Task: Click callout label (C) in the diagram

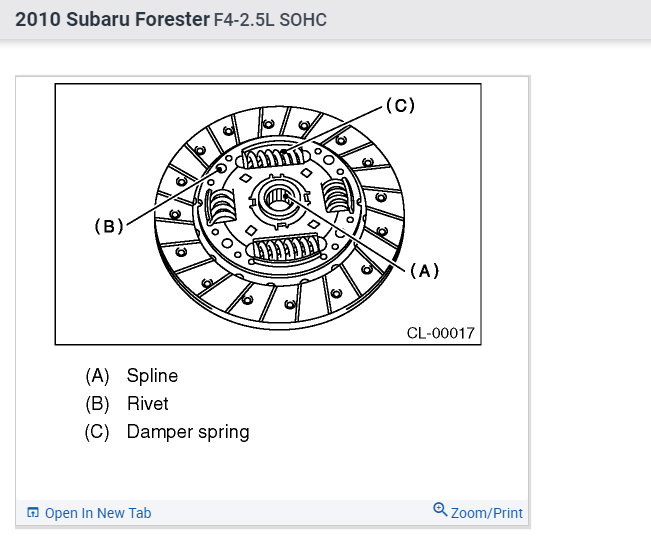Action: click(400, 105)
